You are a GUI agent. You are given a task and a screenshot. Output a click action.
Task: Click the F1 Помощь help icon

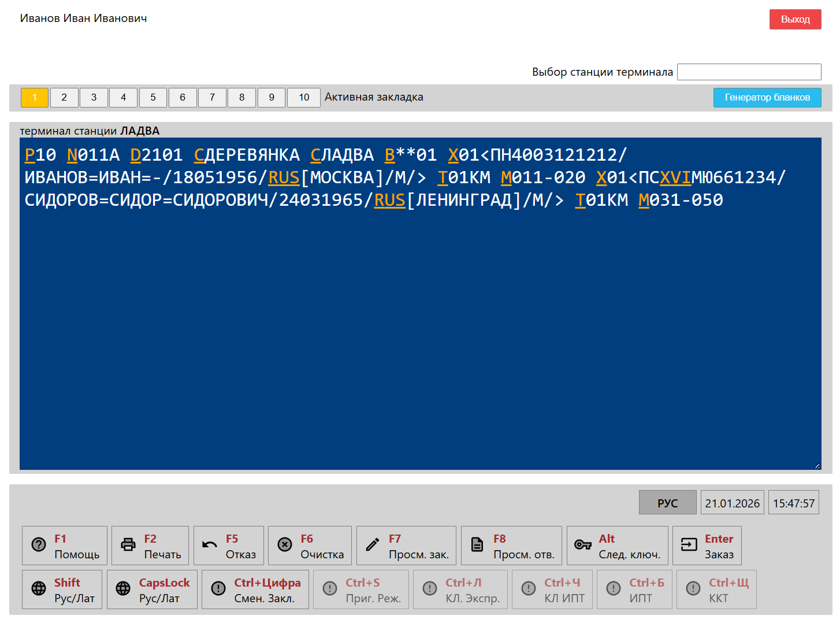(x=39, y=545)
